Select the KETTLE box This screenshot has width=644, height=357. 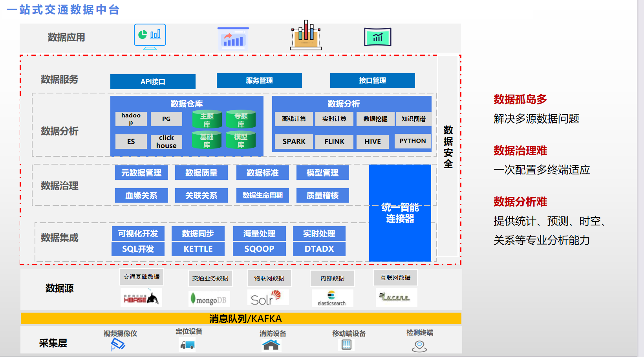pyautogui.click(x=198, y=249)
